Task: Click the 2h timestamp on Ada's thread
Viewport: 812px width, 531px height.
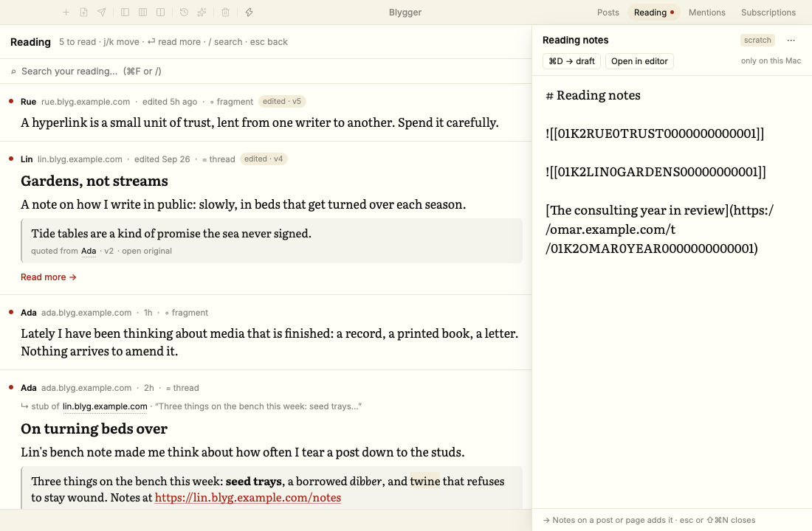Action: (148, 388)
